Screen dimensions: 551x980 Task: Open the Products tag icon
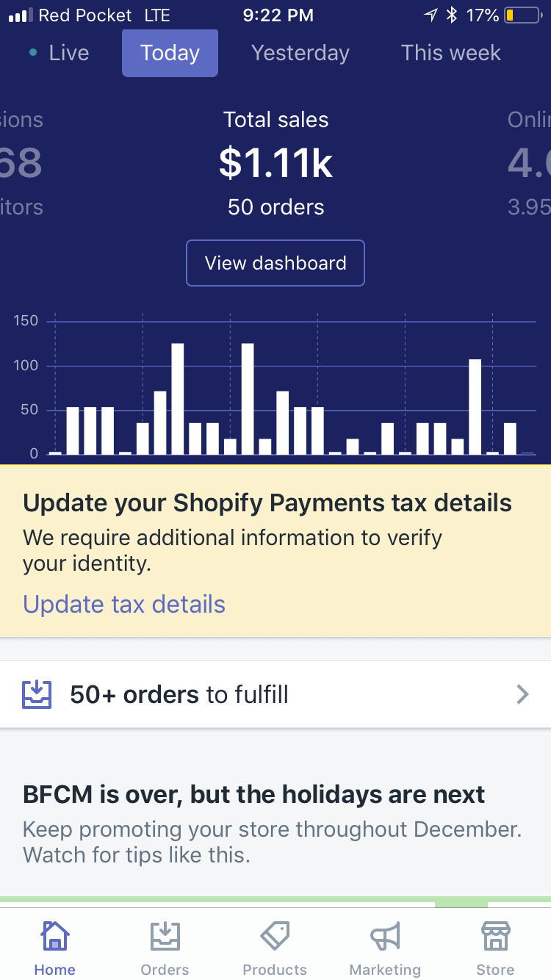coord(275,937)
